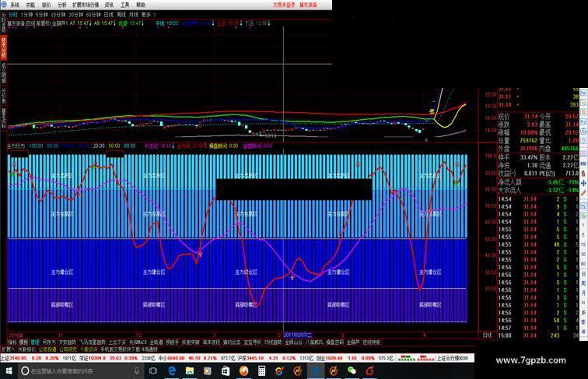
Task: Click the microphone icon in search box
Action: (136, 371)
